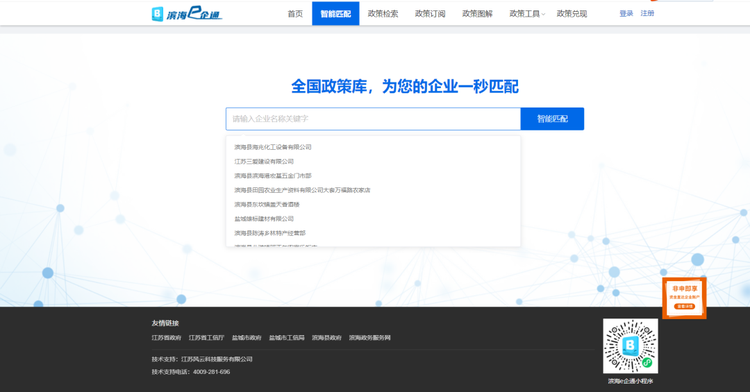
Task: Click the 注册 link
Action: click(x=647, y=13)
